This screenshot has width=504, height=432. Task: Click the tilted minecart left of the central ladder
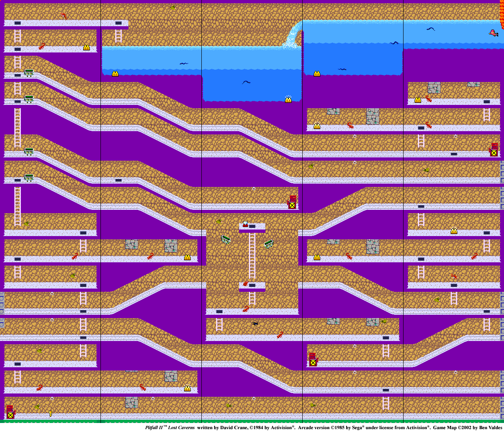pos(226,239)
